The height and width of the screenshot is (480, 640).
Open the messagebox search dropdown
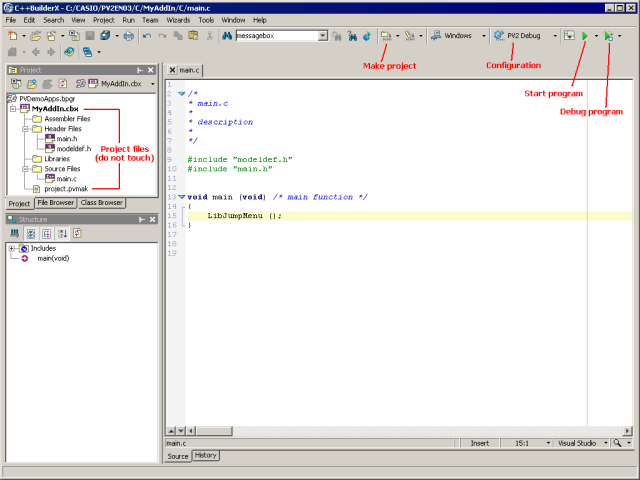point(322,36)
